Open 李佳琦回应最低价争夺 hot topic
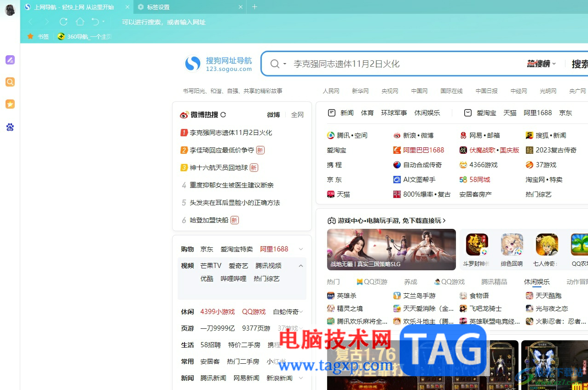Image resolution: width=588 pixels, height=390 pixels. [x=222, y=150]
